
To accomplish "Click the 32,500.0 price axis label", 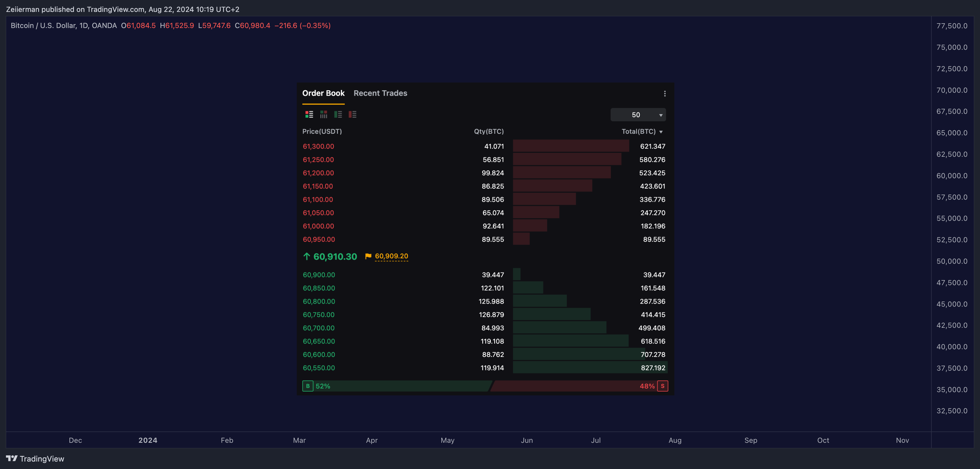I will tap(952, 411).
